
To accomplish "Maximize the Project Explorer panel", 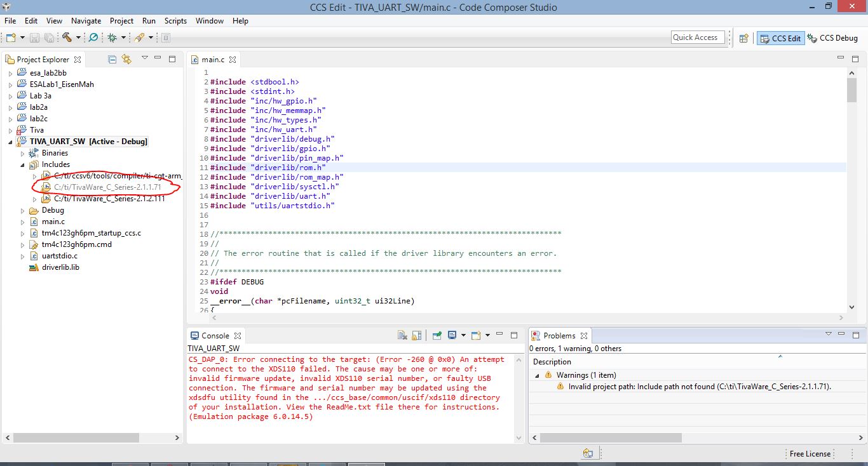I will (172, 58).
